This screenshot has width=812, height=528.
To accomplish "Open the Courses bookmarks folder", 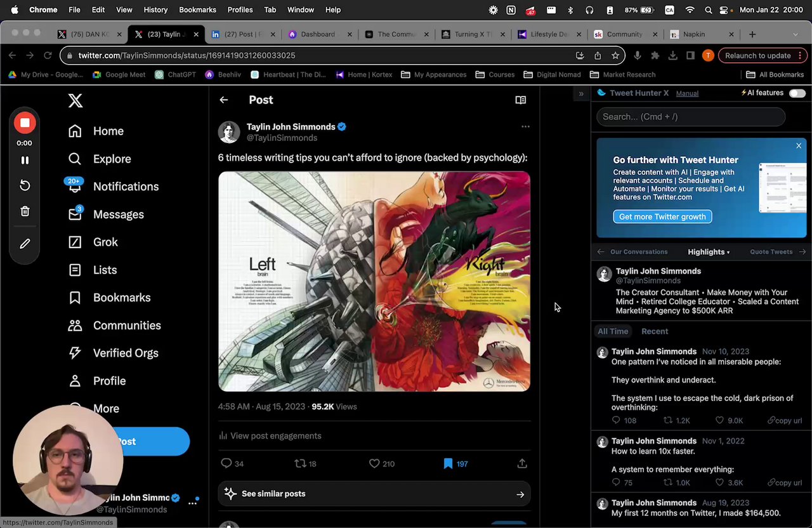I will pyautogui.click(x=495, y=75).
